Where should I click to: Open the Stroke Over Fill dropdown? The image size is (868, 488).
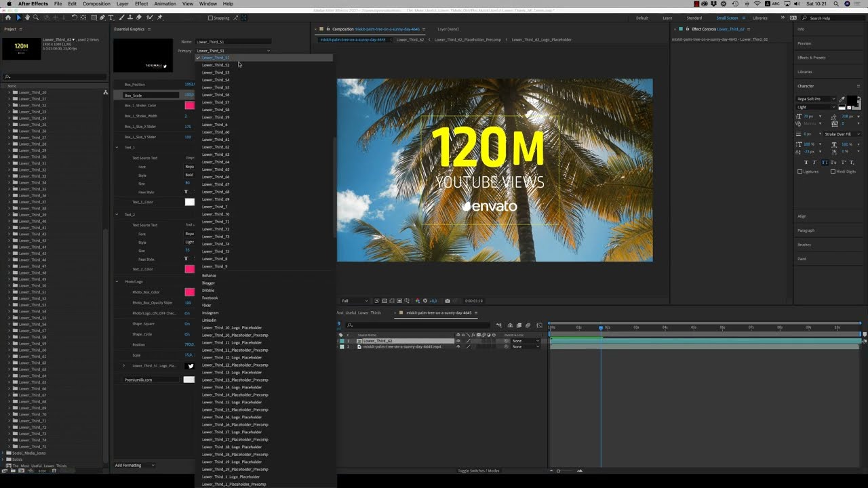[x=842, y=134]
